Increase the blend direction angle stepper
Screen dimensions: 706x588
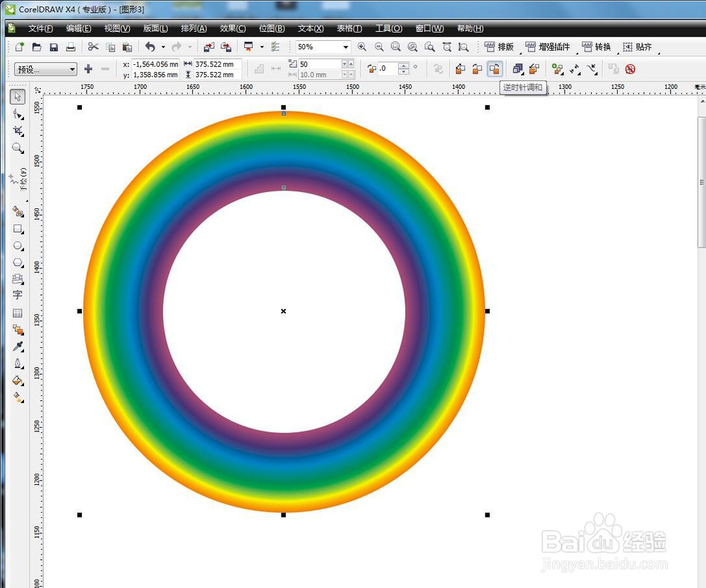pyautogui.click(x=404, y=66)
